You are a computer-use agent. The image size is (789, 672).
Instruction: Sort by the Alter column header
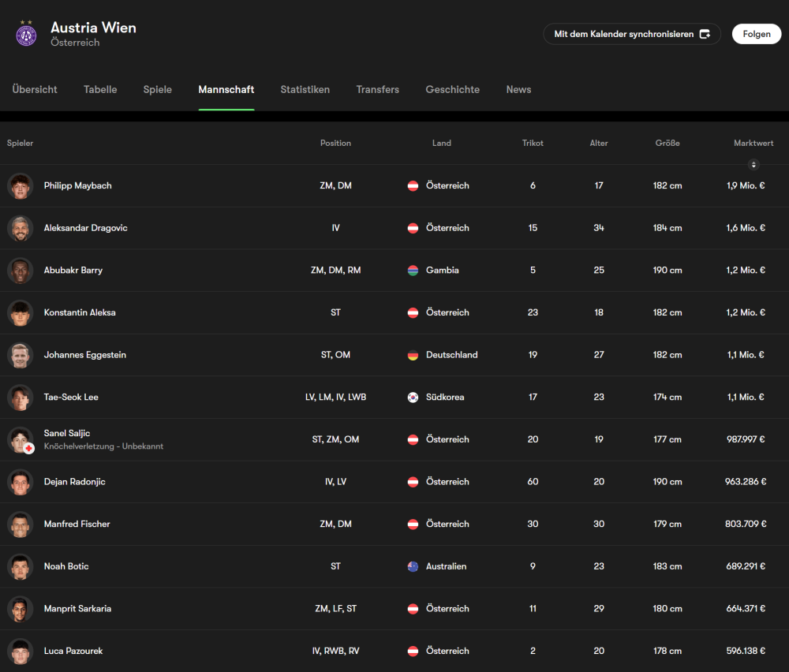coord(599,144)
